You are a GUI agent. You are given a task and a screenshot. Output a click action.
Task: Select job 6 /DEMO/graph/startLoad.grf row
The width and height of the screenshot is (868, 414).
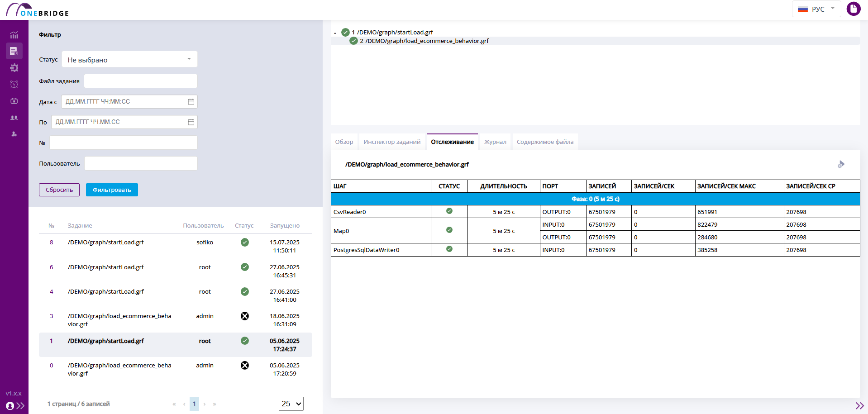(176, 271)
